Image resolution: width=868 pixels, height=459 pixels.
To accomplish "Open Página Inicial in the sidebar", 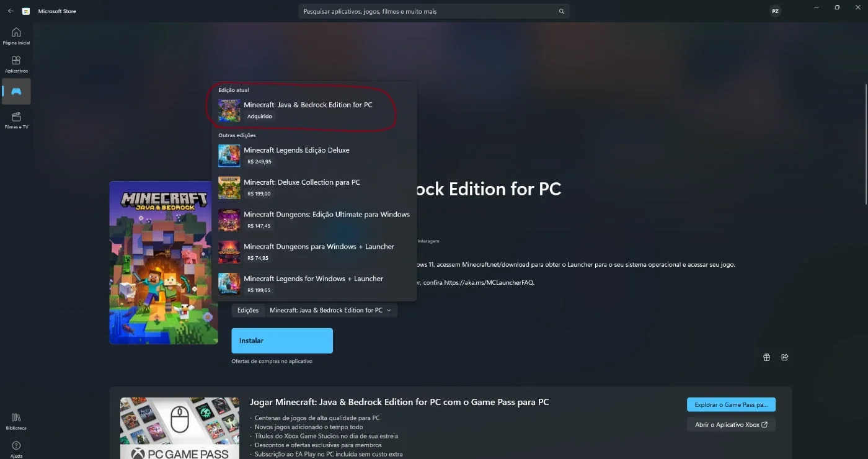I will [16, 37].
